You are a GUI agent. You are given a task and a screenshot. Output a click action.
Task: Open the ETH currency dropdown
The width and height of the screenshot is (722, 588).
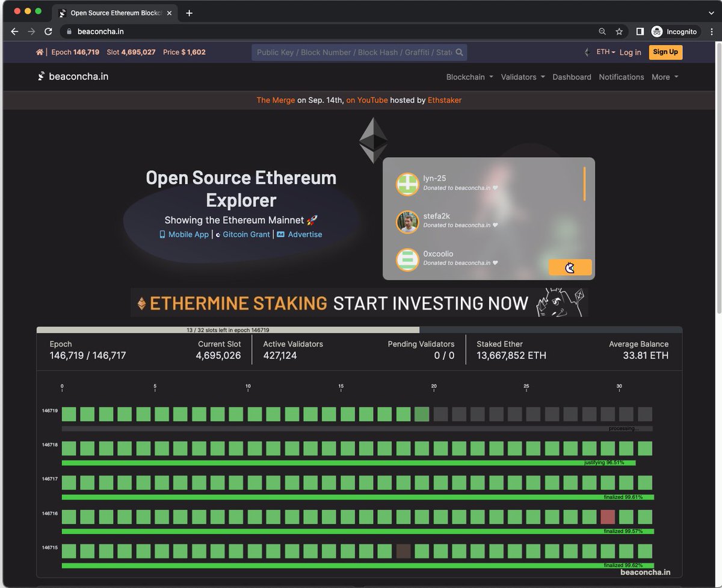(x=606, y=52)
